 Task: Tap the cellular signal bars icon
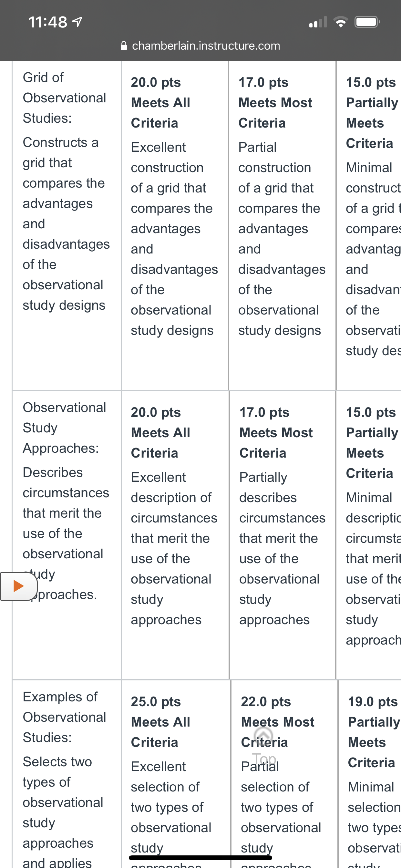(318, 22)
